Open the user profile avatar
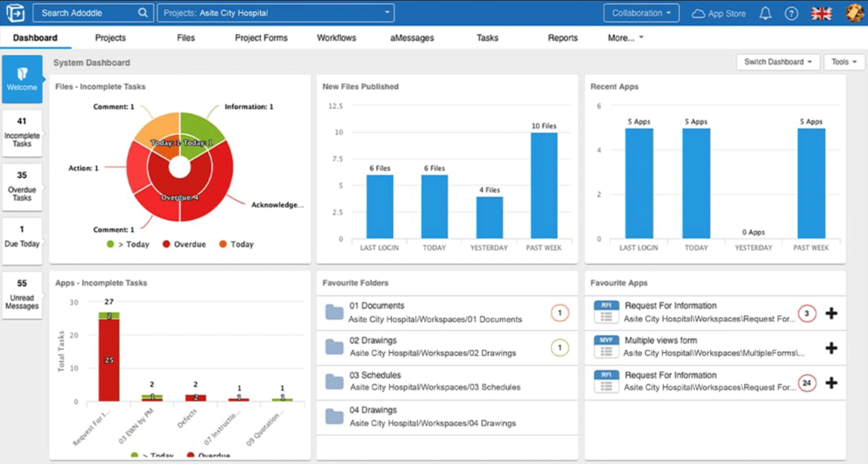This screenshot has height=464, width=868. 854,14
